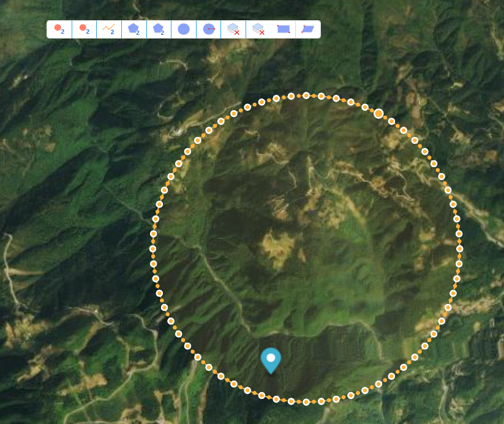This screenshot has height=424, width=504.
Task: Select the first point marker tool
Action: click(59, 29)
